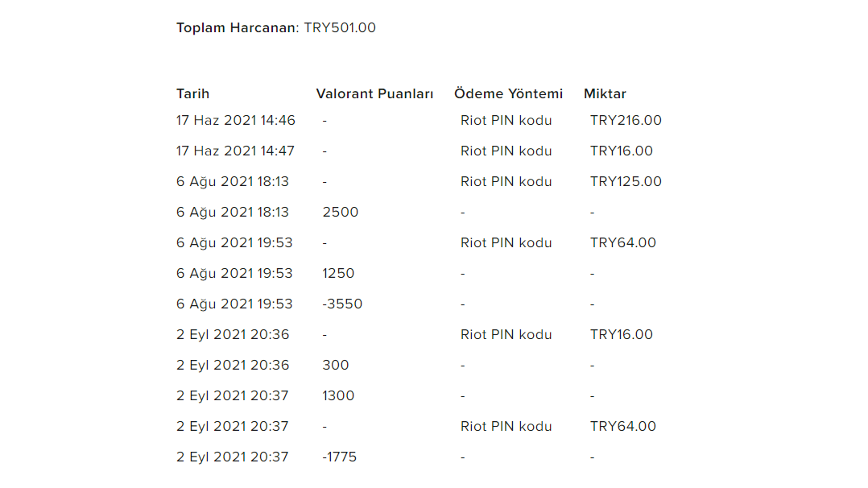868x488 pixels.
Task: Click the 1300 Valorant points value
Action: tap(338, 395)
